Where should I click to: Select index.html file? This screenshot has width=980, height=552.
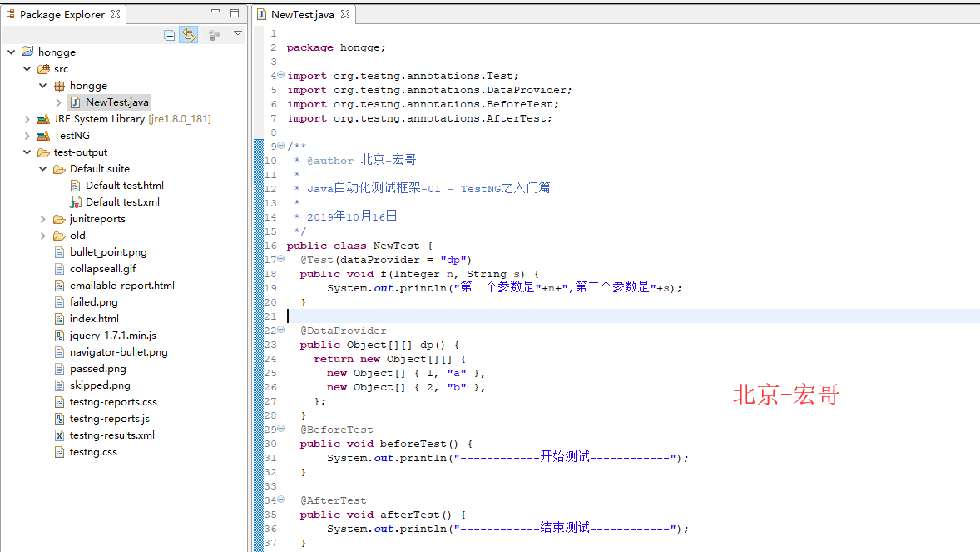[94, 319]
